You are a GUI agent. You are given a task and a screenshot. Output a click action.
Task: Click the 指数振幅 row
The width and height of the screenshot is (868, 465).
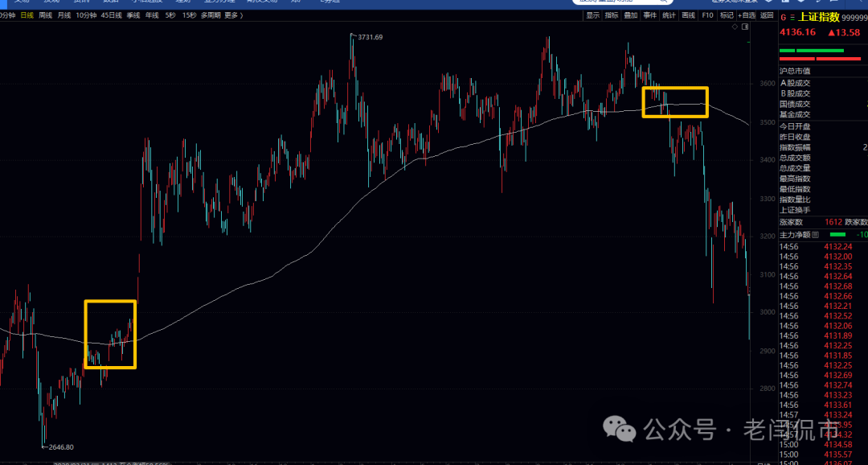click(x=823, y=147)
